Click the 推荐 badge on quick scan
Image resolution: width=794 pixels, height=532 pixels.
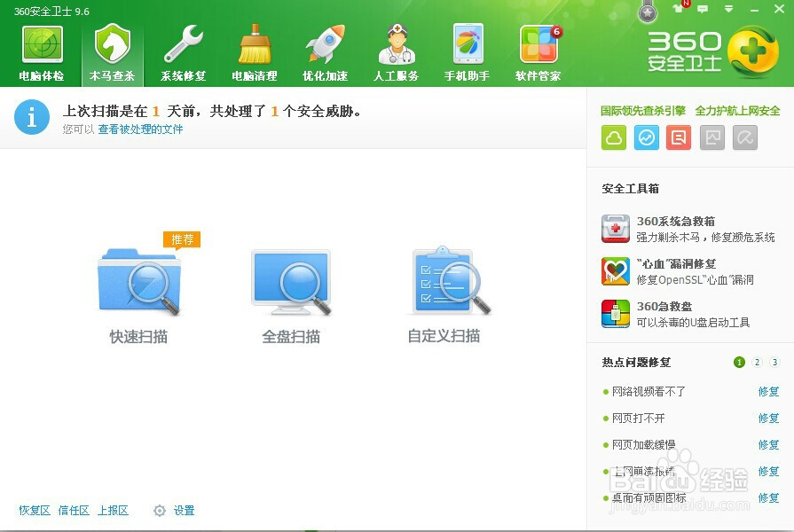[182, 239]
